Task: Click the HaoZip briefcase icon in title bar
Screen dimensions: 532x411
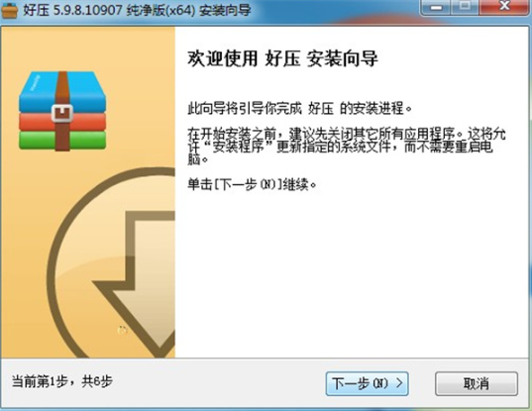Action: (x=9, y=10)
